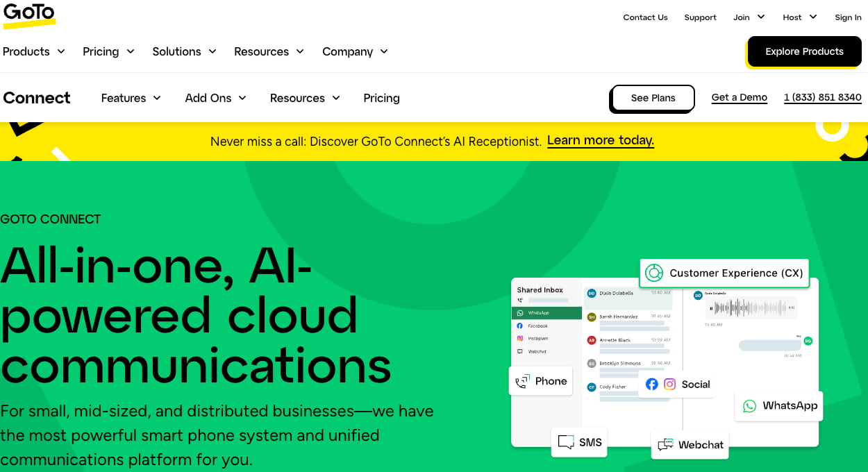
Task: Click Cody Fisher's avatar circle
Action: click(x=592, y=387)
